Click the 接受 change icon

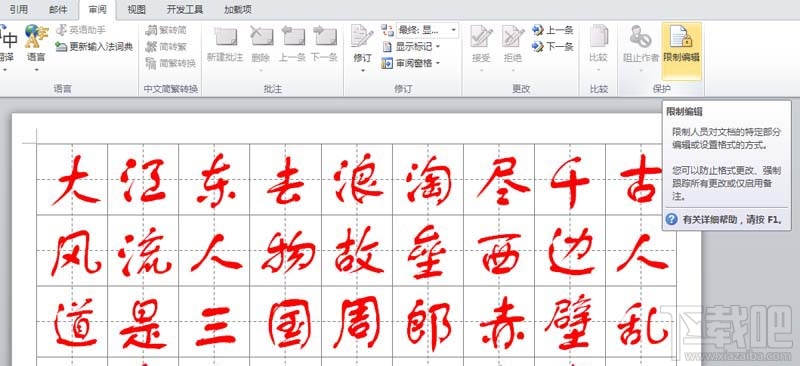(x=481, y=37)
